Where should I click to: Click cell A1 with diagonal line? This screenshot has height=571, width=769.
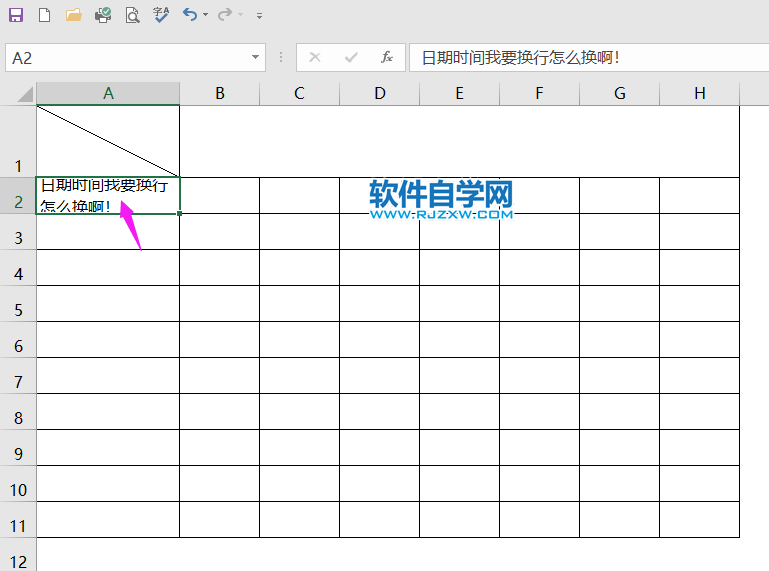point(108,141)
